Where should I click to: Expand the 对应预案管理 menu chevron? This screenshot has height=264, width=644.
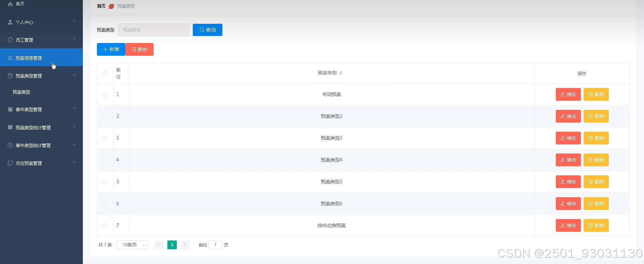tap(74, 162)
